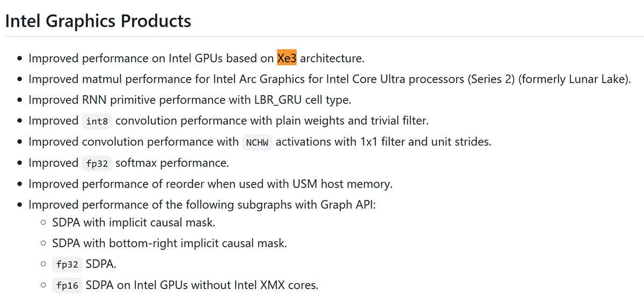
Task: Click the fp32 code tag before softmax
Action: [97, 163]
